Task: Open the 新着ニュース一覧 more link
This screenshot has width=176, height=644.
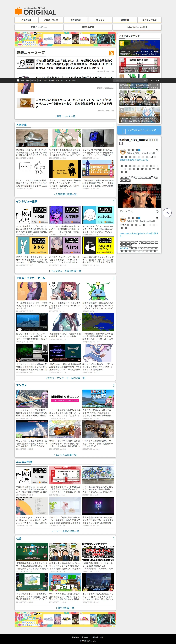Action: coord(65,116)
